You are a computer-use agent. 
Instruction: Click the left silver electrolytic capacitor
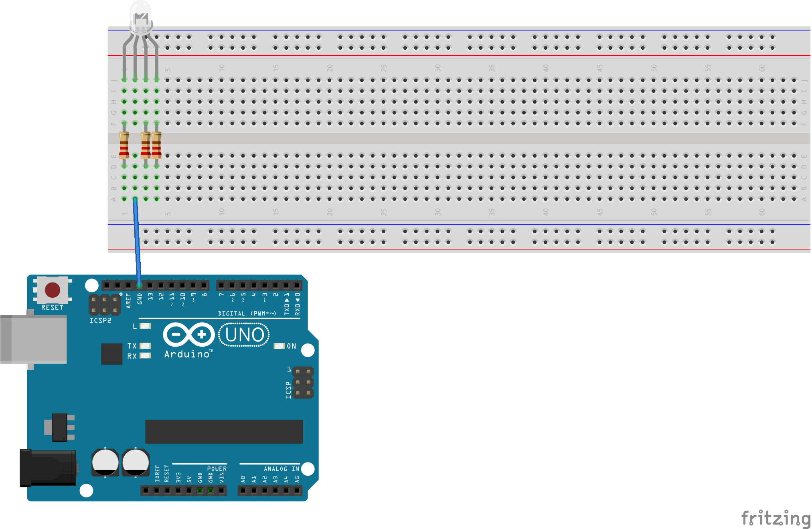tap(105, 462)
